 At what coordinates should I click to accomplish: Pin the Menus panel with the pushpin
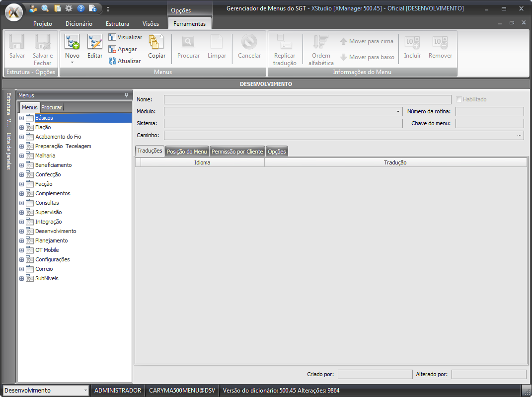click(126, 95)
